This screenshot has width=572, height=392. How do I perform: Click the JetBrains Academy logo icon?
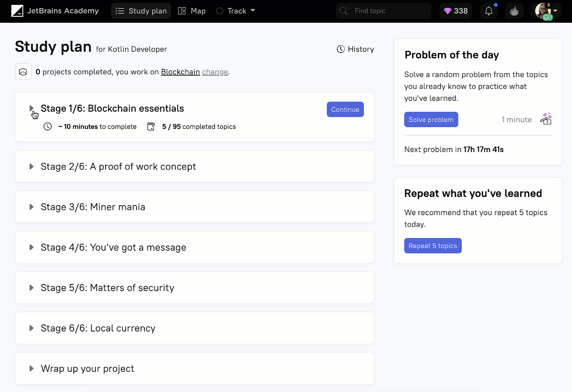coord(17,11)
